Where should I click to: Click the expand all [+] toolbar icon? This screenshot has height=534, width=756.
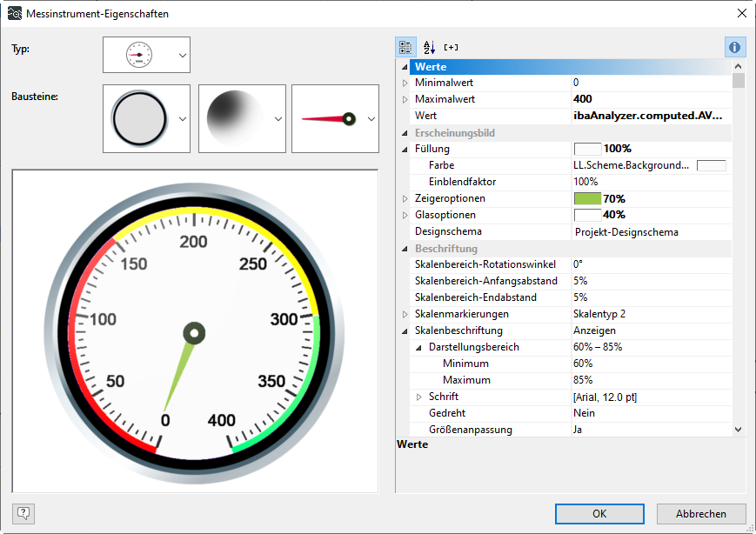click(x=451, y=47)
